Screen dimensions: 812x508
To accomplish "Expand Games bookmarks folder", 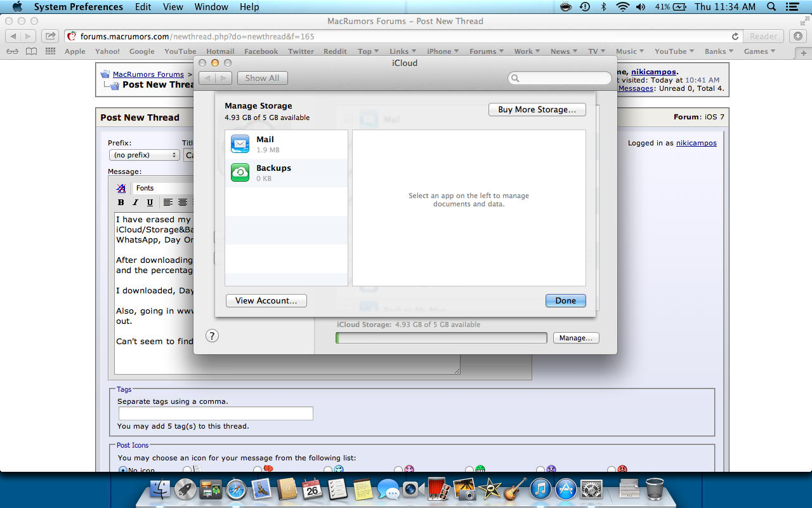I will click(759, 51).
